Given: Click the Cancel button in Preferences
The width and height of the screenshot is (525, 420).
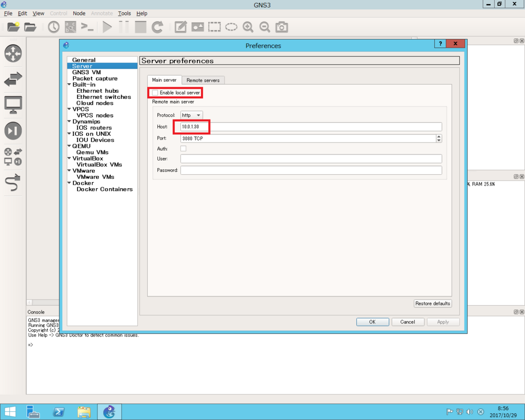Looking at the screenshot, I should (408, 322).
